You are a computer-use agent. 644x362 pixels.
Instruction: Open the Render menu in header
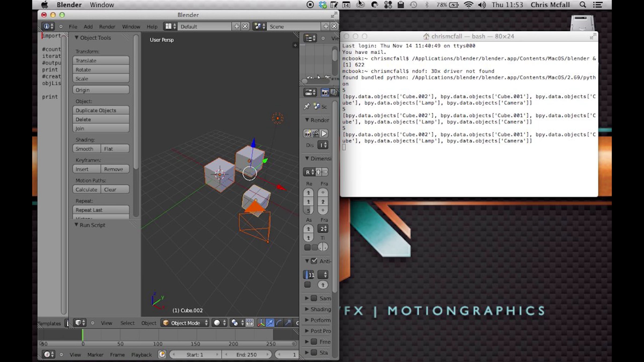tap(107, 27)
